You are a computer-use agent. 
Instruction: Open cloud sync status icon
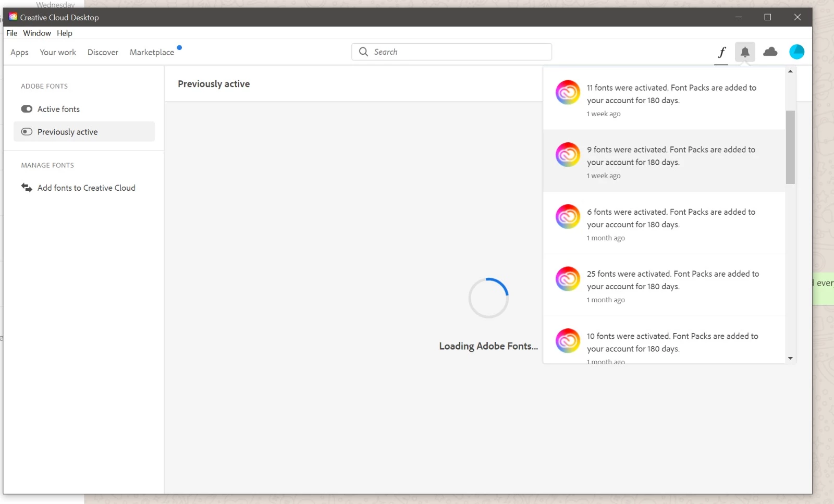770,52
